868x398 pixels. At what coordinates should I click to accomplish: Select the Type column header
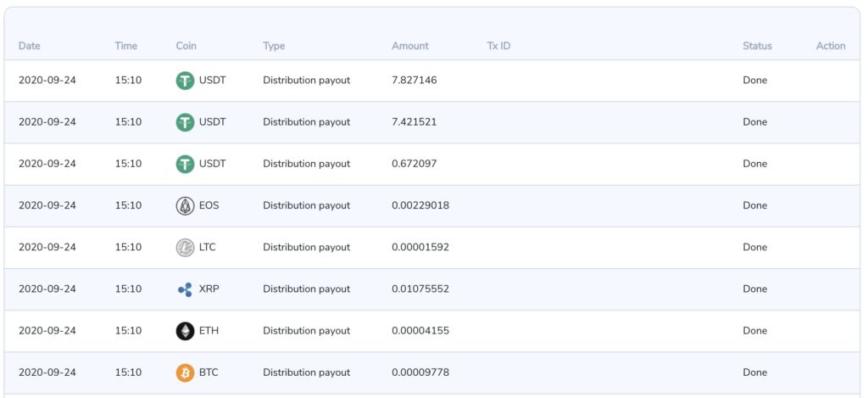(x=274, y=46)
